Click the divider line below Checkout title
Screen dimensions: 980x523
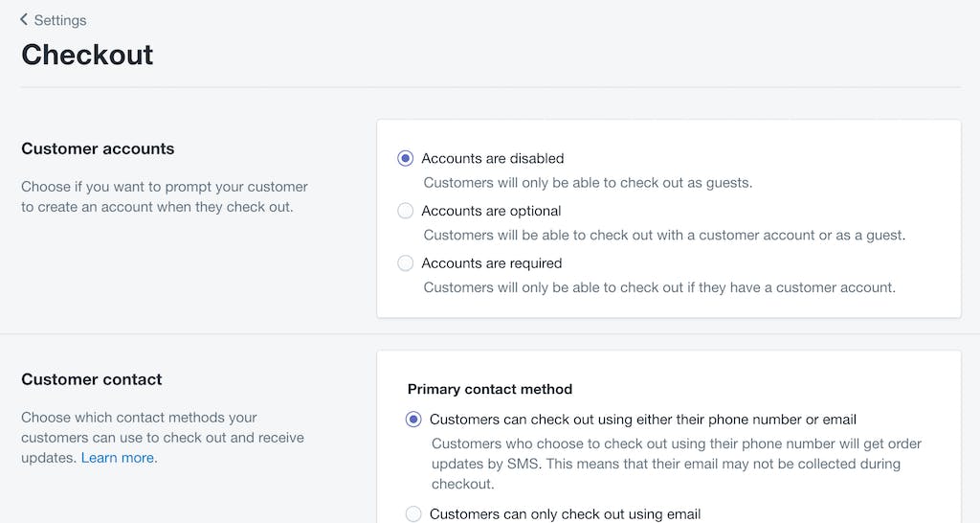pyautogui.click(x=490, y=87)
